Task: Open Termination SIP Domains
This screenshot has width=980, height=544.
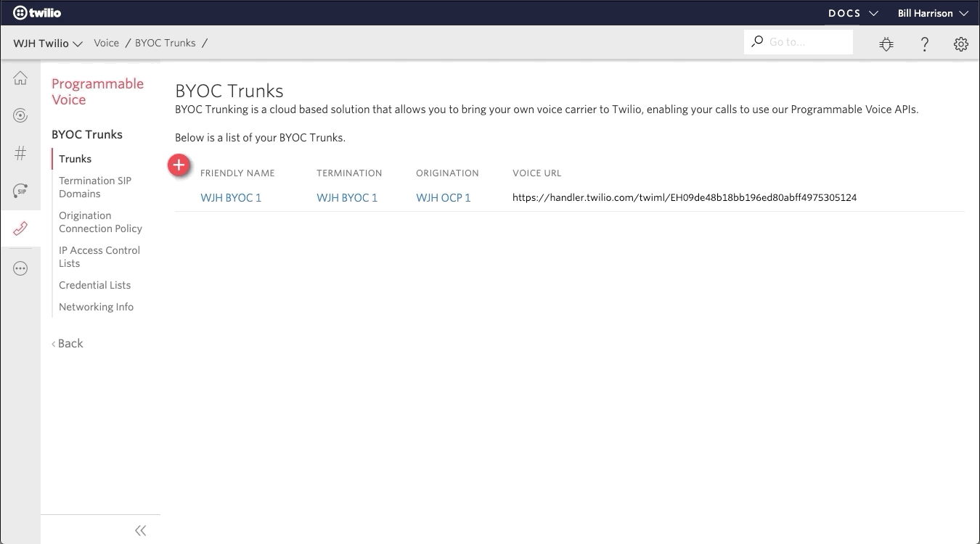Action: pyautogui.click(x=95, y=187)
